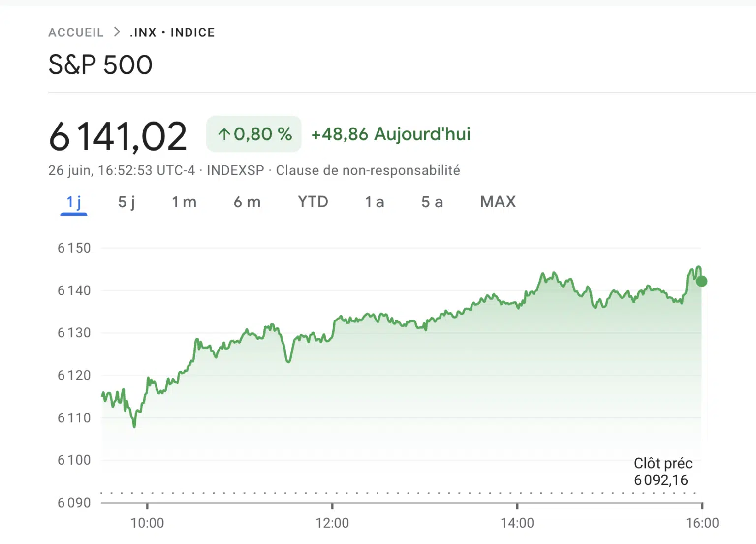Switch to the 1 j time range tab
This screenshot has height=544, width=756.
[x=74, y=202]
